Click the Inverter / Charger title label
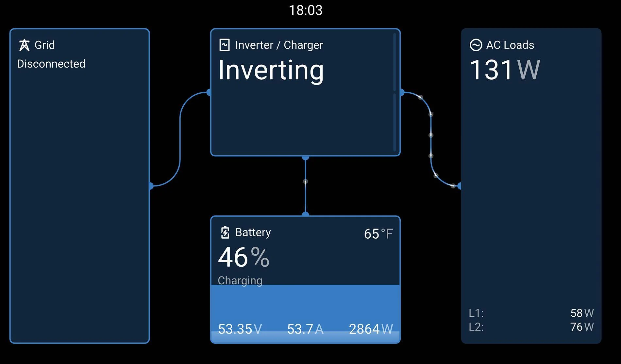Viewport: 621px width, 364px height. (279, 45)
